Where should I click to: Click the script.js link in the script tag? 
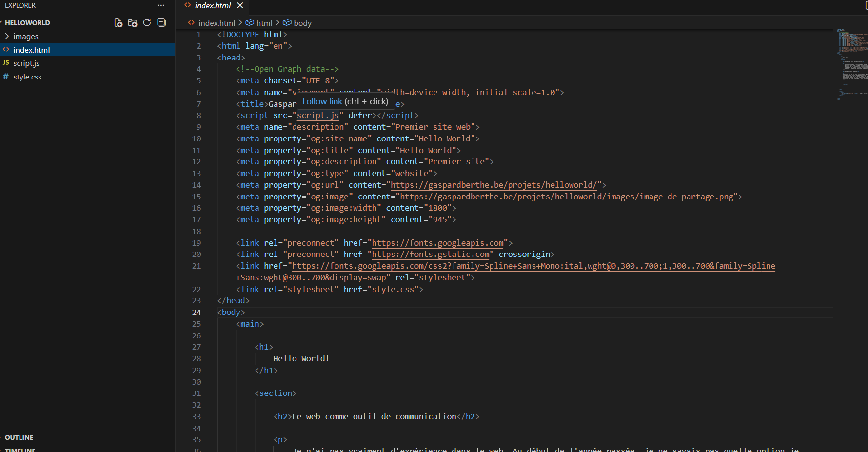pos(318,115)
